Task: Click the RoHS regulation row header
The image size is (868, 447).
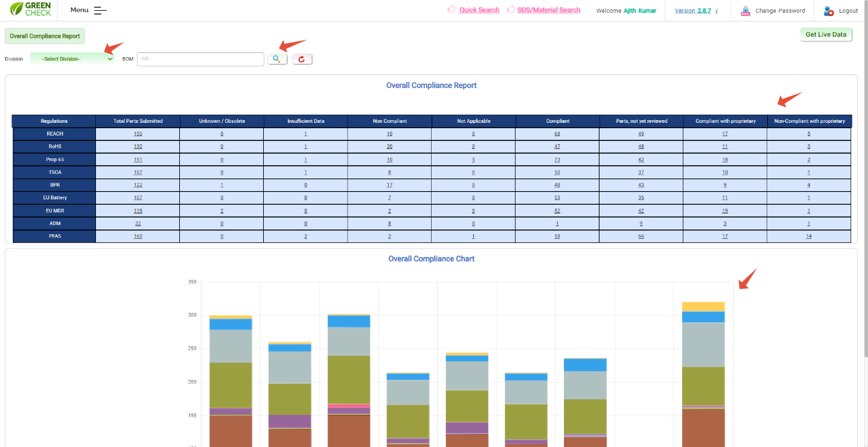Action: point(54,146)
